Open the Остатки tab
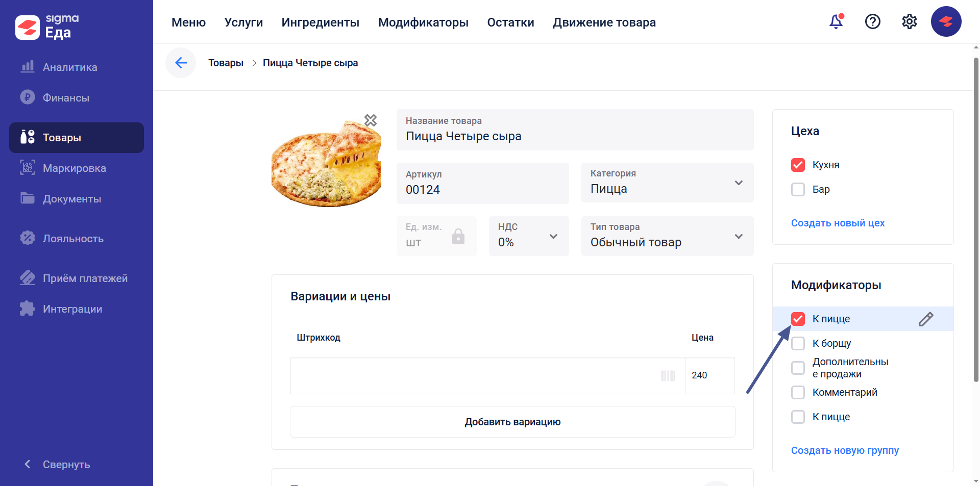The height and width of the screenshot is (486, 980). tap(510, 22)
